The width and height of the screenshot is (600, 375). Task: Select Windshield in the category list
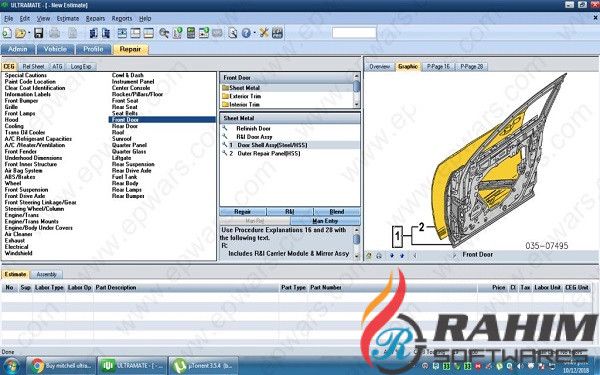click(x=18, y=253)
